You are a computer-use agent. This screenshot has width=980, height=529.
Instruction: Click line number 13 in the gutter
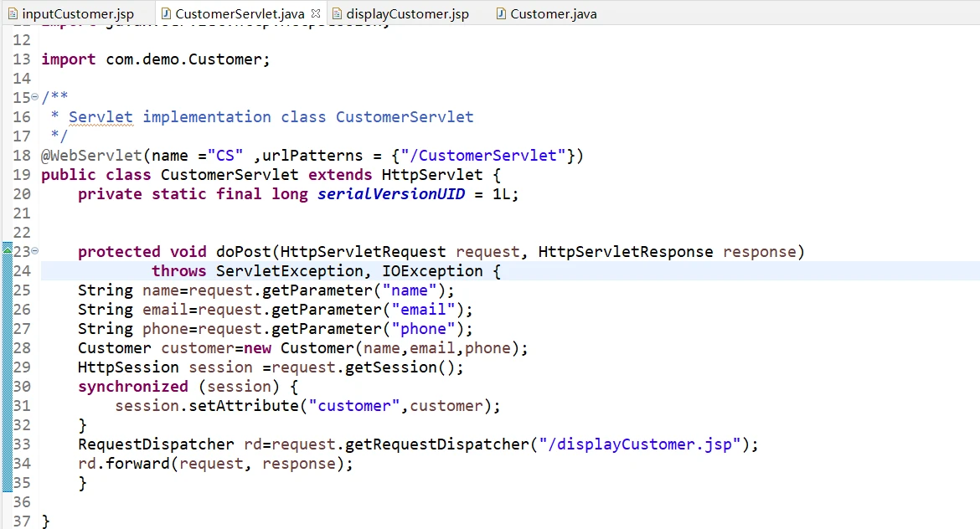pos(21,59)
